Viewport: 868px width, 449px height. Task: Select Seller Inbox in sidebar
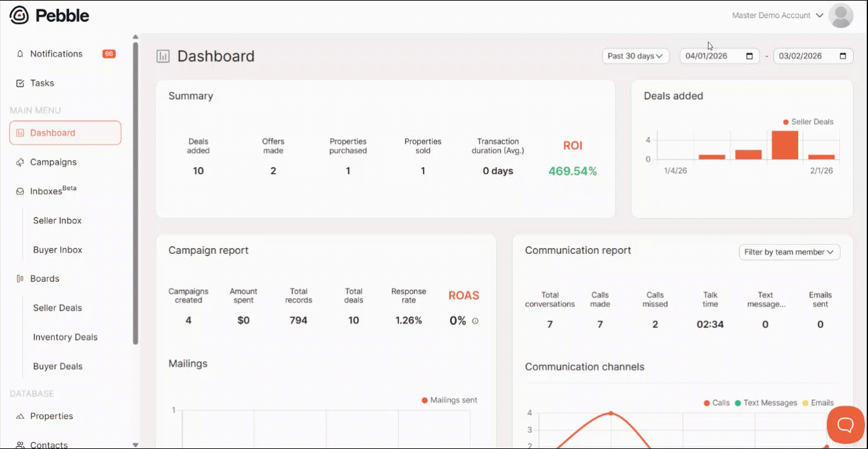(x=57, y=221)
